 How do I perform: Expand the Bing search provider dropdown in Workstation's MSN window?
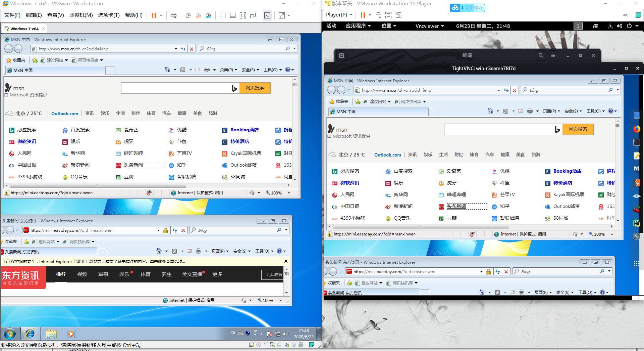coord(294,49)
